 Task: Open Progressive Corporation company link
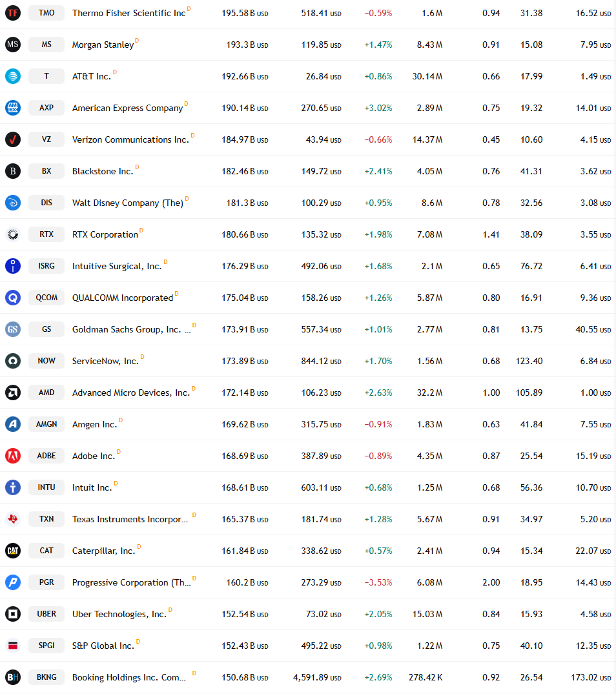tap(132, 583)
